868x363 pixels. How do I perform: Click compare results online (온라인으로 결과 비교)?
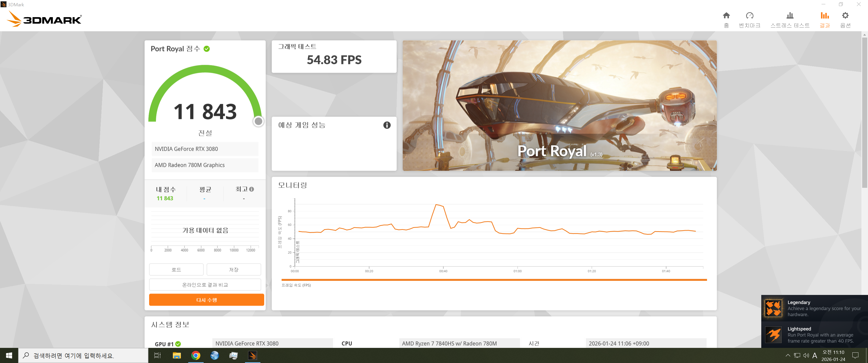point(205,285)
